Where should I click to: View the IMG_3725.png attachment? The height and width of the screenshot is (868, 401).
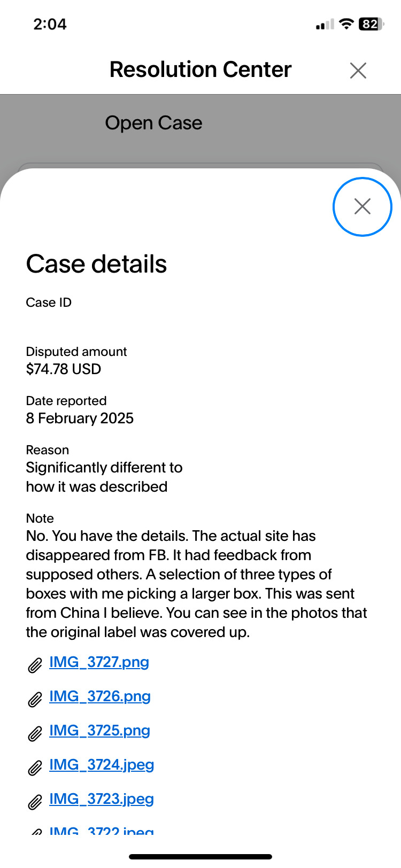point(99,731)
